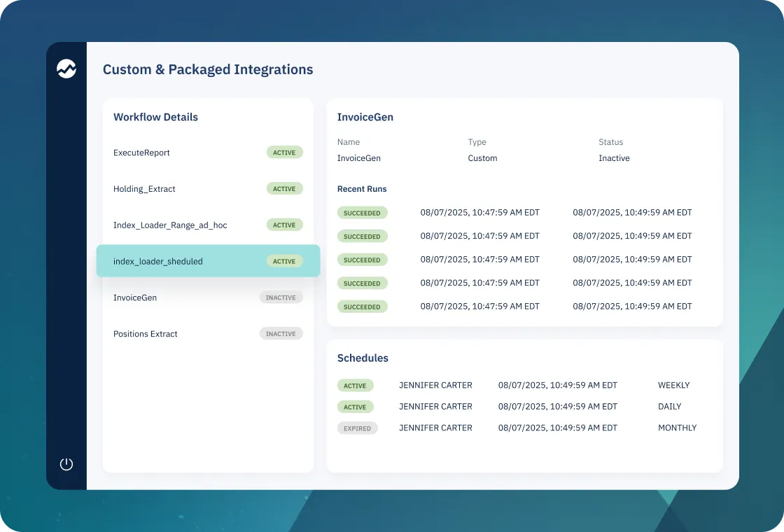Click INACTIVE badge beside InvoiceGen

[281, 297]
